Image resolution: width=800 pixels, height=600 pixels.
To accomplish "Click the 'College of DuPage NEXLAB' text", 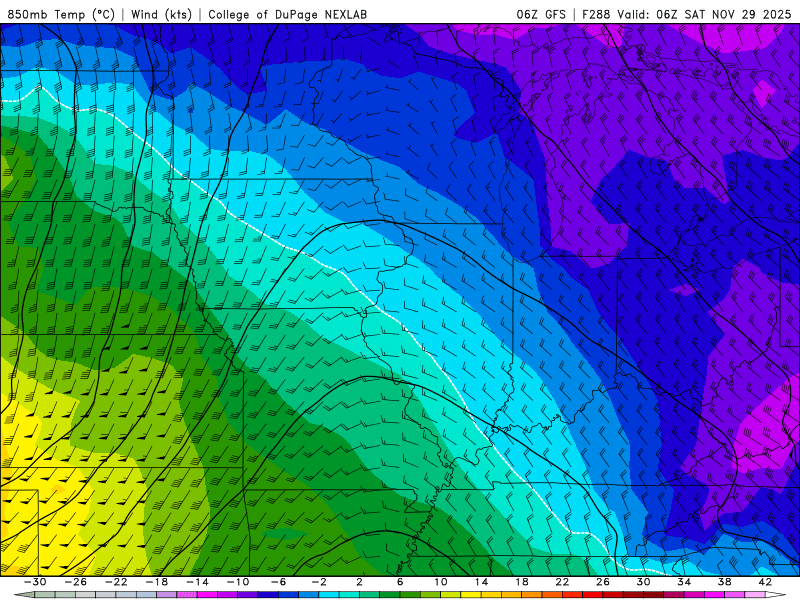I will 287,14.
